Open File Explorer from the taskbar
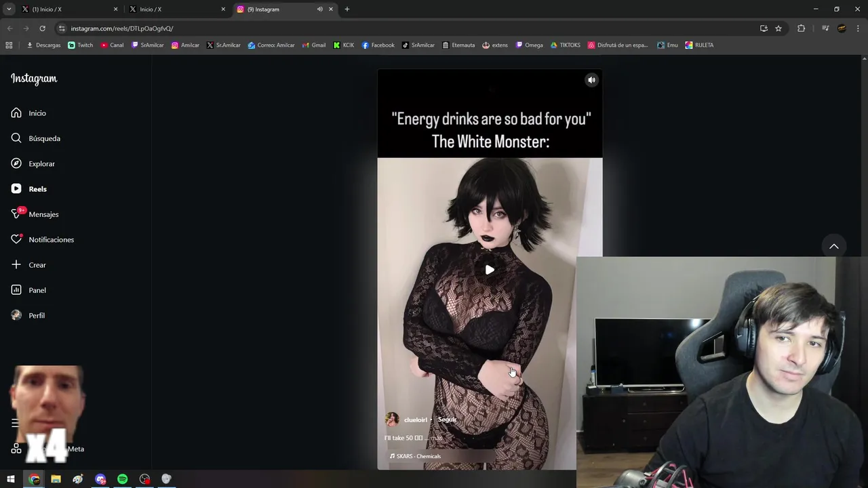 coord(56,479)
